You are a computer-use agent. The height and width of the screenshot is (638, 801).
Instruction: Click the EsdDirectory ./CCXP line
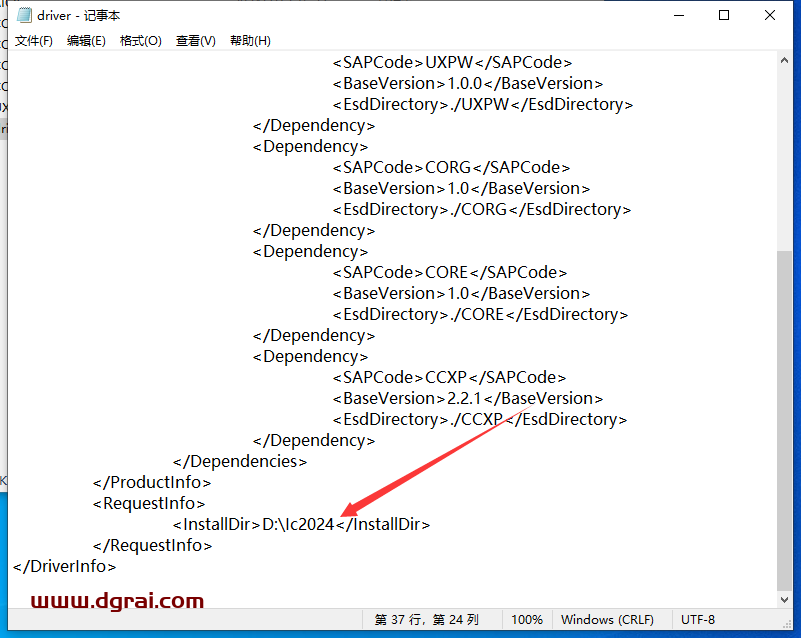(x=480, y=419)
